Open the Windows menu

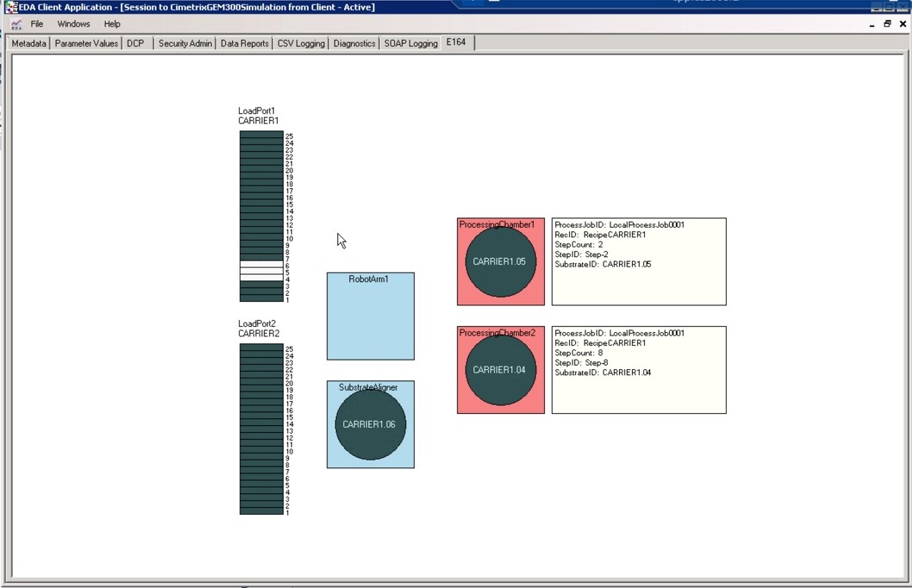[x=74, y=23]
